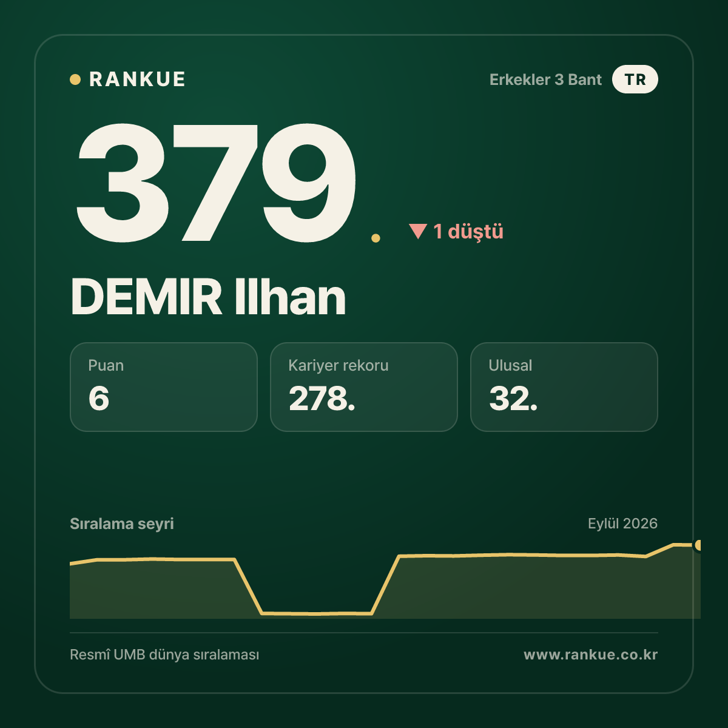The height and width of the screenshot is (728, 728).
Task: Click the 'Resmî UMB dünya sıralaması' footer text
Action: (x=164, y=655)
